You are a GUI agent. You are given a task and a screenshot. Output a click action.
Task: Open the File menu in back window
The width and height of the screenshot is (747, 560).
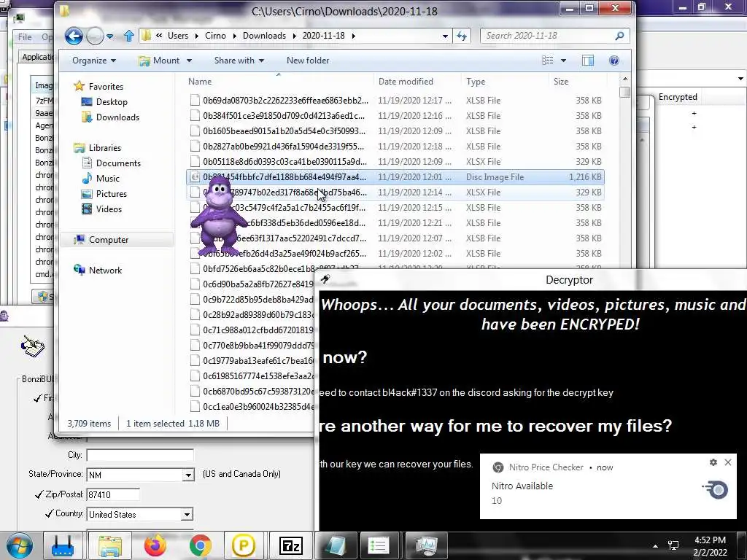point(25,36)
